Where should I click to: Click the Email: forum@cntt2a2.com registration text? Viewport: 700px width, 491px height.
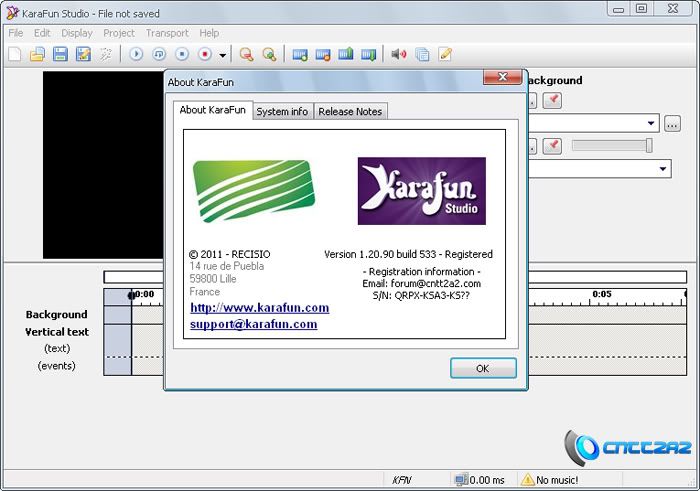[421, 283]
